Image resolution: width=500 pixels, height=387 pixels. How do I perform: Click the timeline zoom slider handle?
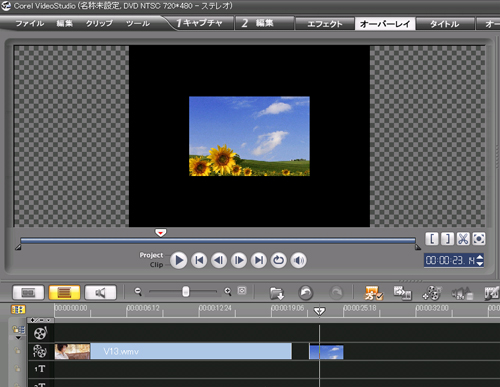pos(186,292)
